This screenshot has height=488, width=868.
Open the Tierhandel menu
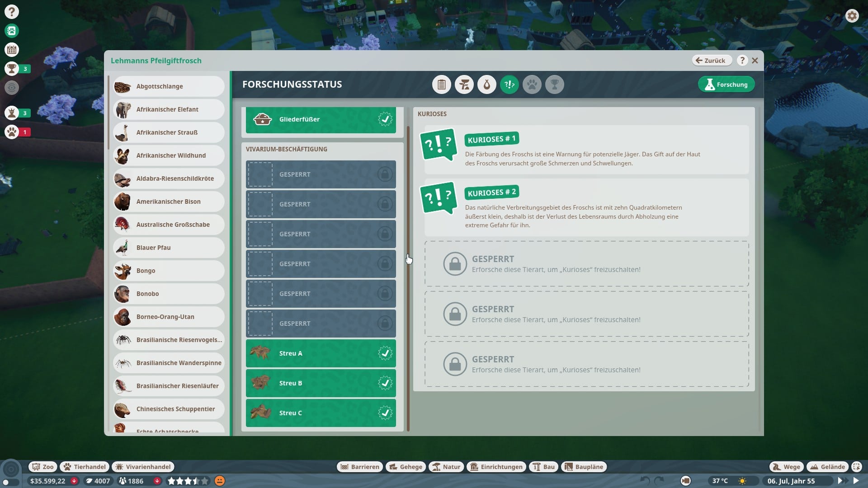click(x=85, y=467)
